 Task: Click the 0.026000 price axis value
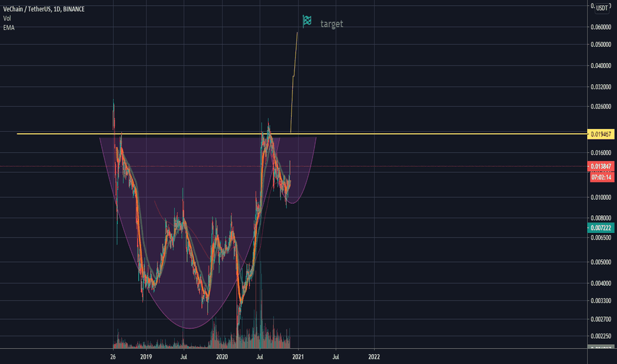pos(601,107)
